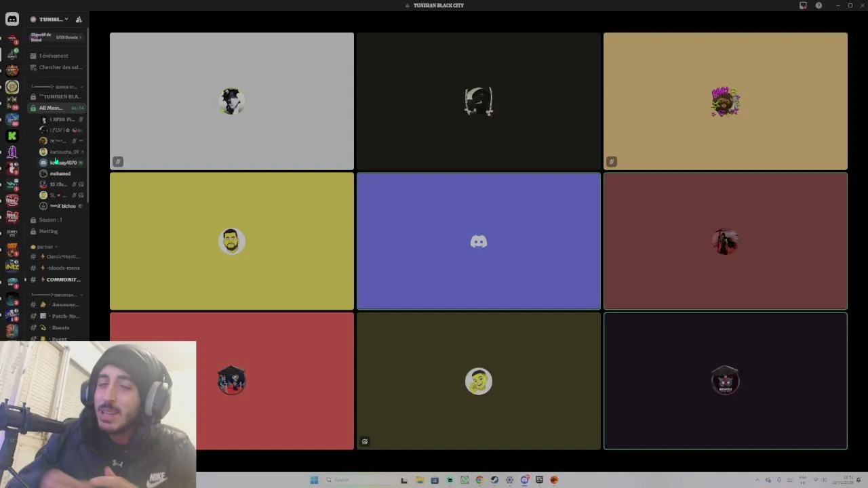Collapse the partner category
The image size is (868, 488).
pyautogui.click(x=45, y=247)
